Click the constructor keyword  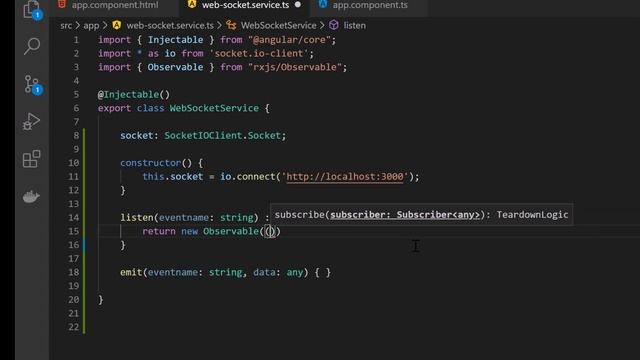(x=150, y=163)
